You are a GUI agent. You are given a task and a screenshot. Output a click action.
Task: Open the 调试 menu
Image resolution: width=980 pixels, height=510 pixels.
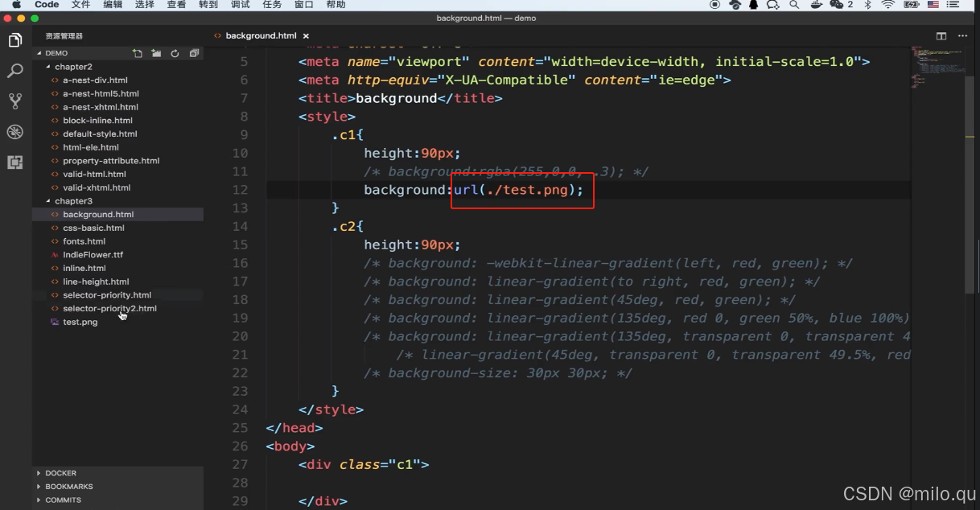[241, 5]
